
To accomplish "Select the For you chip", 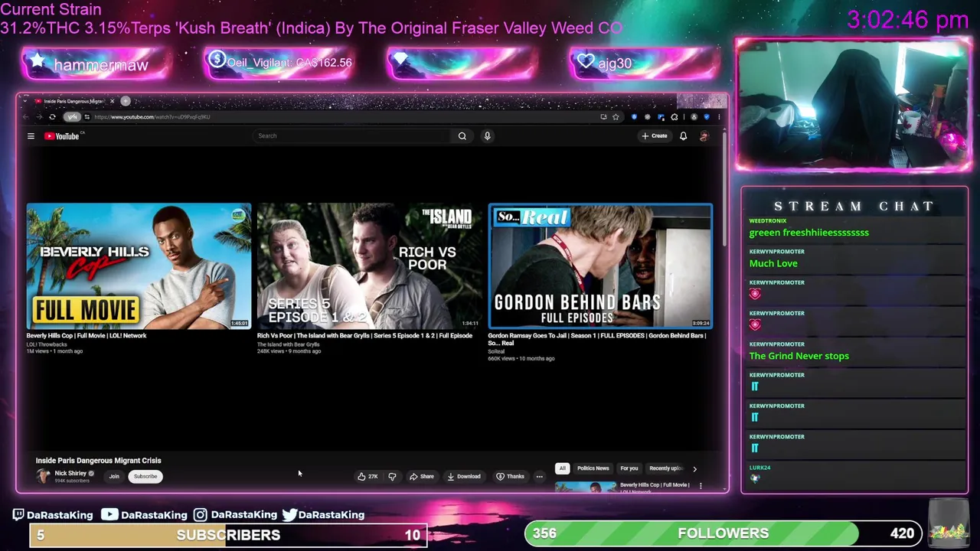I will (x=629, y=468).
